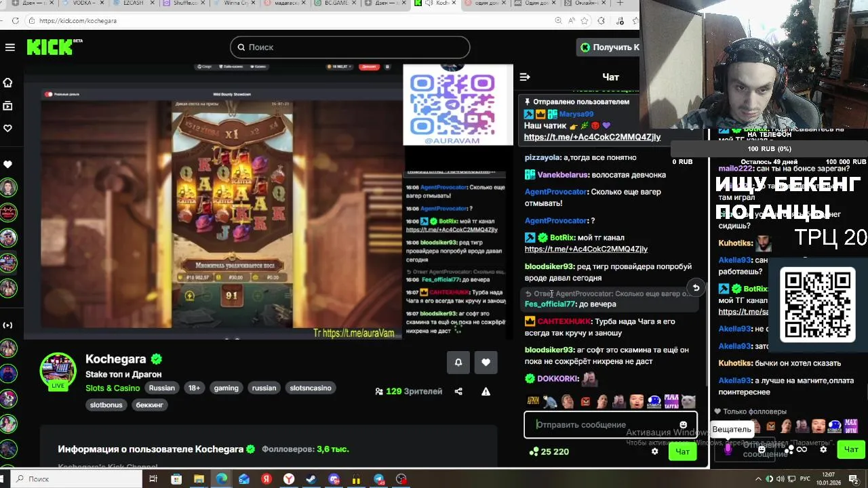Open Telegram from taskbar

tap(379, 479)
